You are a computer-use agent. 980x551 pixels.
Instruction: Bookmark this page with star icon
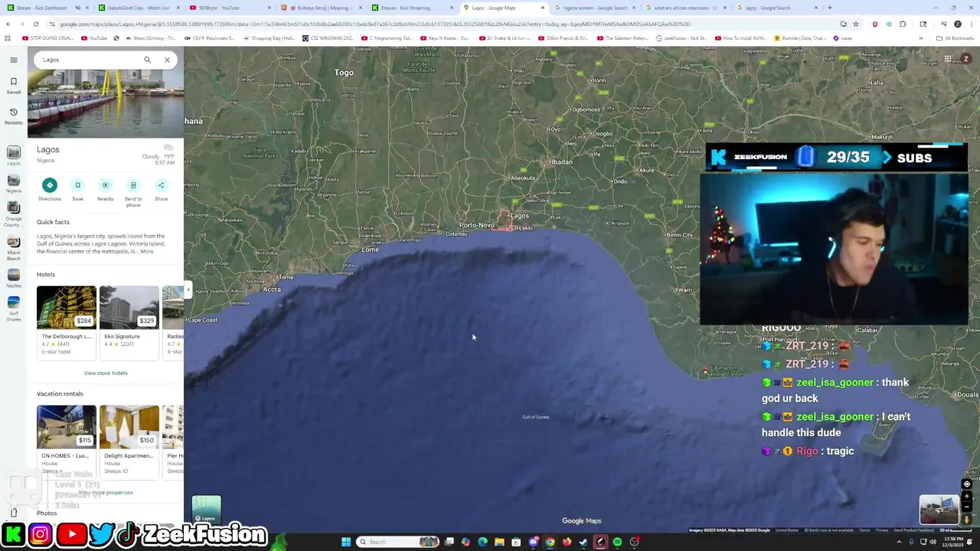(856, 24)
